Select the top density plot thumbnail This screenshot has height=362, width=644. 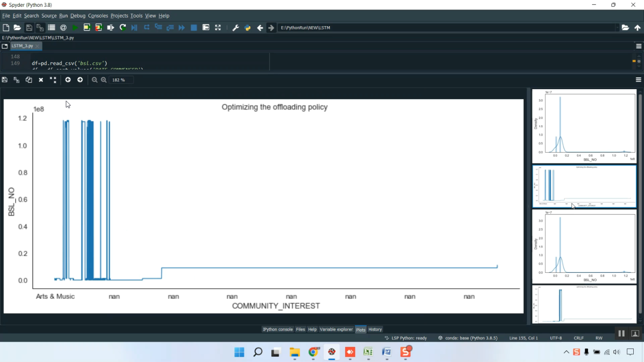[x=583, y=124]
